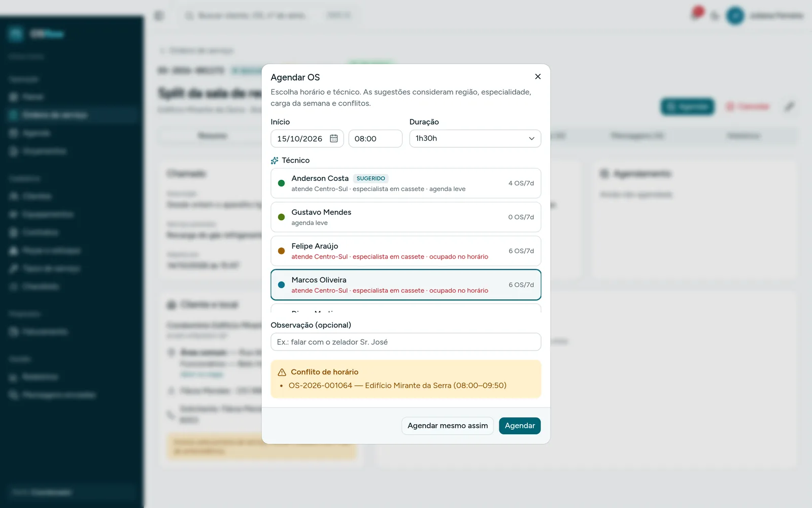The image size is (812, 508).
Task: Click the warning triangle in conflict alert
Action: coord(282,372)
